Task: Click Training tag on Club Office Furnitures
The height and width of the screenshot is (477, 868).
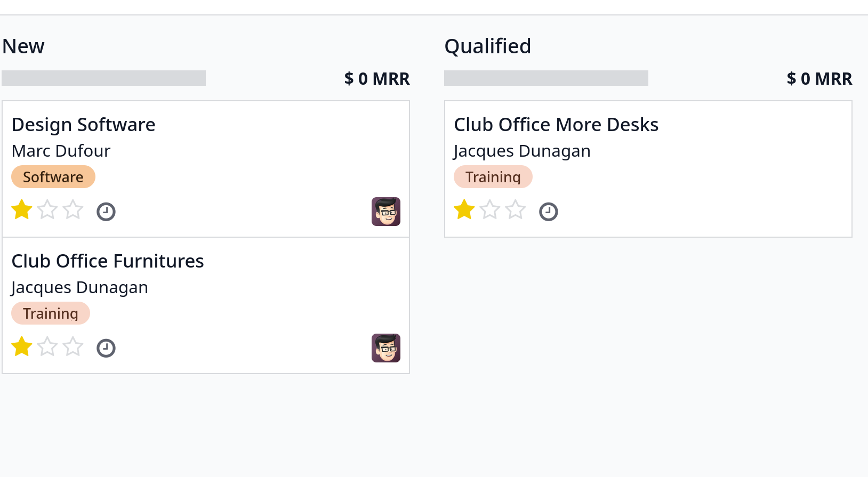Action: point(51,313)
